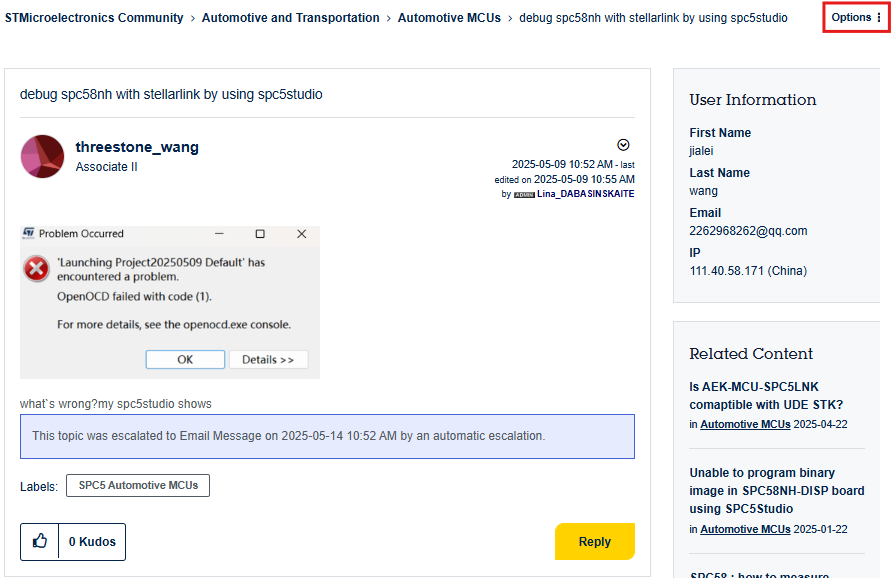891x578 pixels.
Task: Click Details >> button in error dialog
Action: (268, 360)
